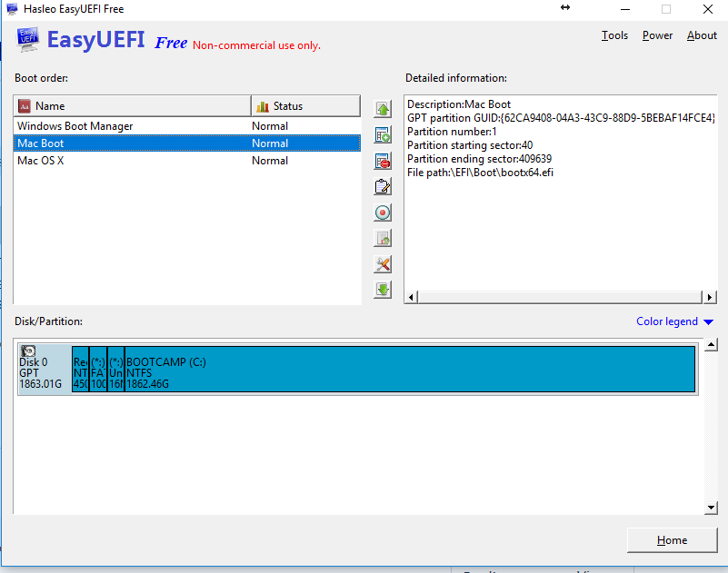Viewport: 728px width, 573px height.
Task: Sort boot entries by Status column
Action: point(305,105)
